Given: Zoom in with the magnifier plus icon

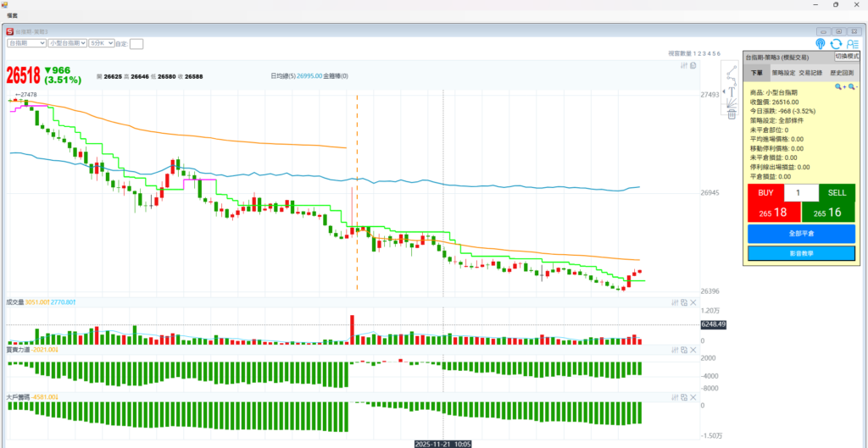Looking at the screenshot, I should tap(838, 86).
